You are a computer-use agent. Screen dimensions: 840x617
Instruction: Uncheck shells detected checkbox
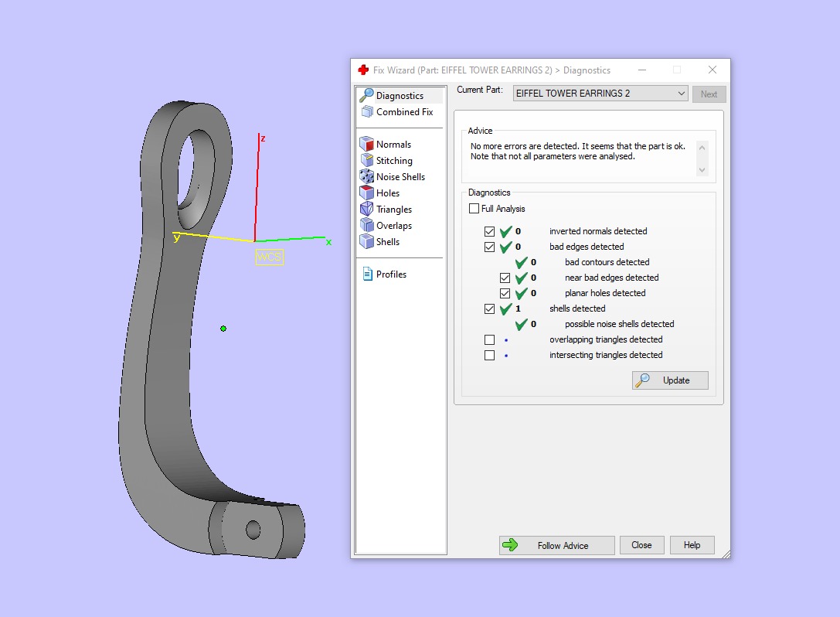pyautogui.click(x=489, y=308)
